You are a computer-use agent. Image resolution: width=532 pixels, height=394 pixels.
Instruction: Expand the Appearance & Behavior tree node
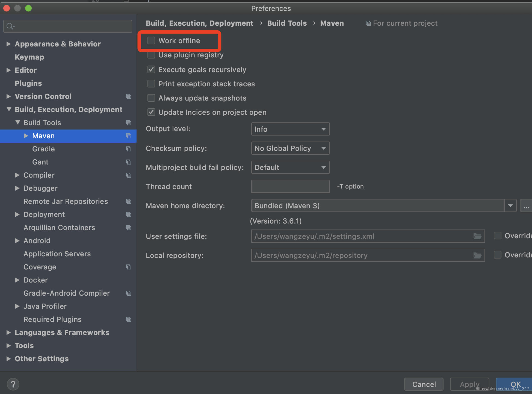pos(9,44)
